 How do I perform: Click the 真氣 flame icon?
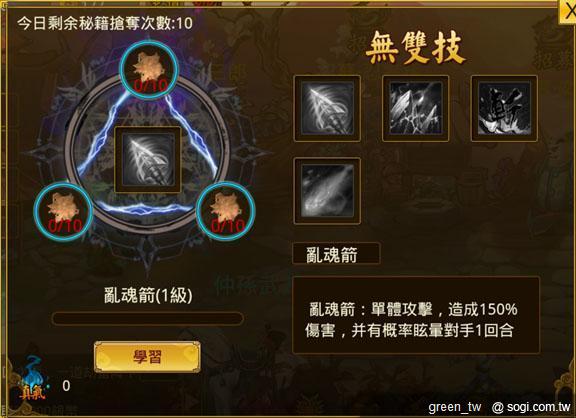tap(32, 378)
